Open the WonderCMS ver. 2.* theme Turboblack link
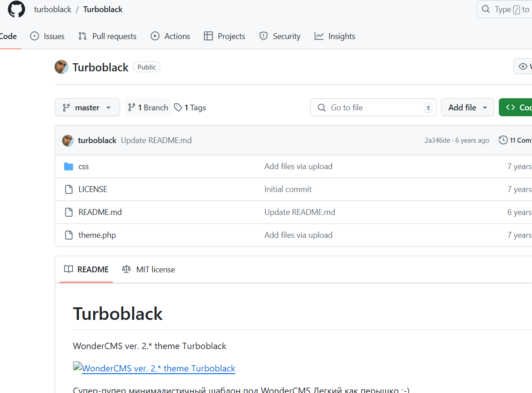 pos(159,368)
